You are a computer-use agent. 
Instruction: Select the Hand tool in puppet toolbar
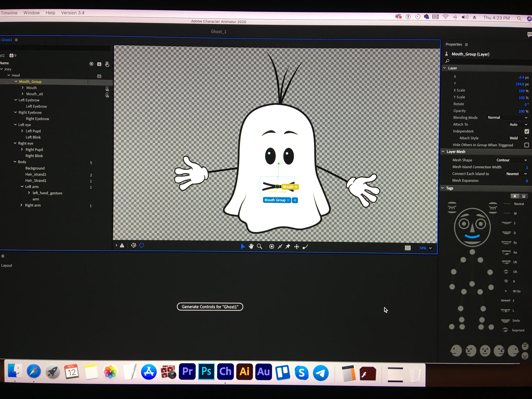point(251,246)
